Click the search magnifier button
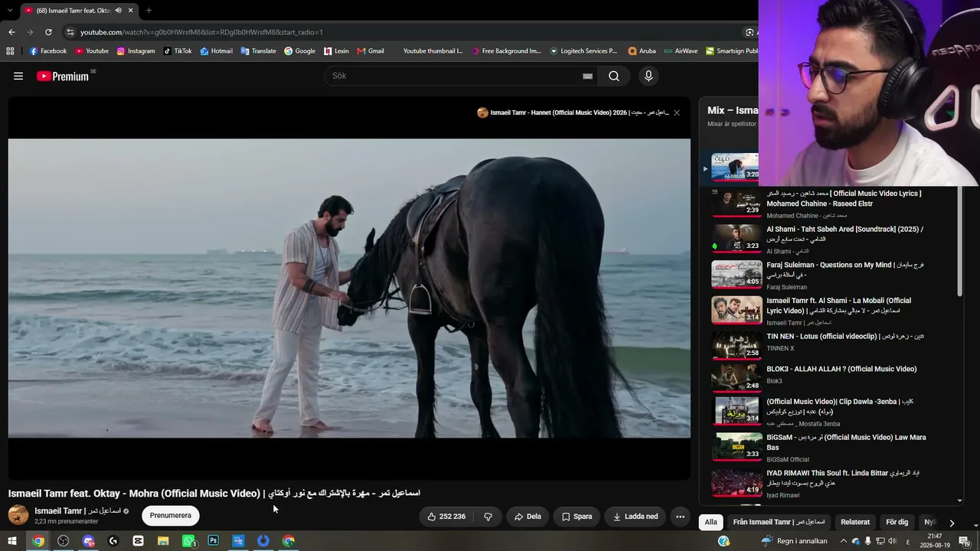 pyautogui.click(x=613, y=76)
